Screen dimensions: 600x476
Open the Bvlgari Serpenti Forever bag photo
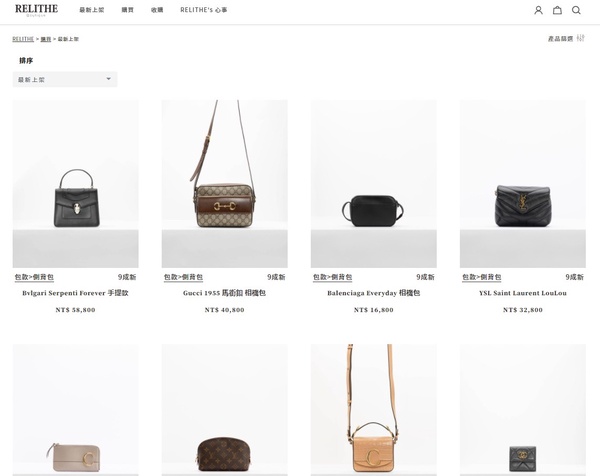(75, 184)
